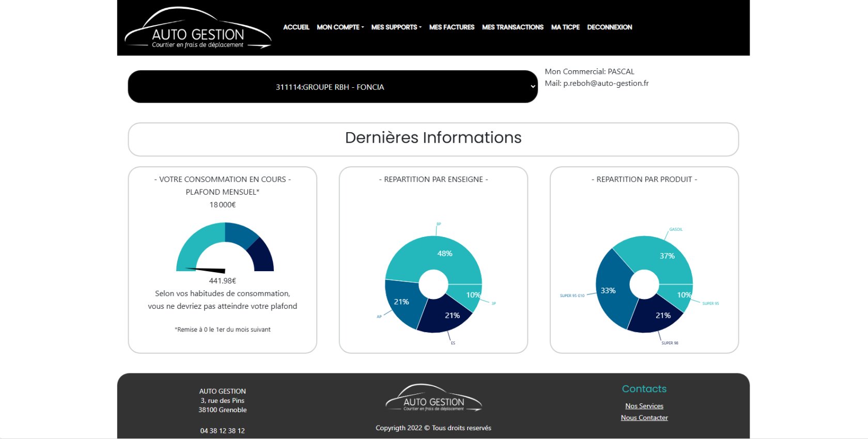
Task: Open the Nous Contacter link
Action: 644,418
